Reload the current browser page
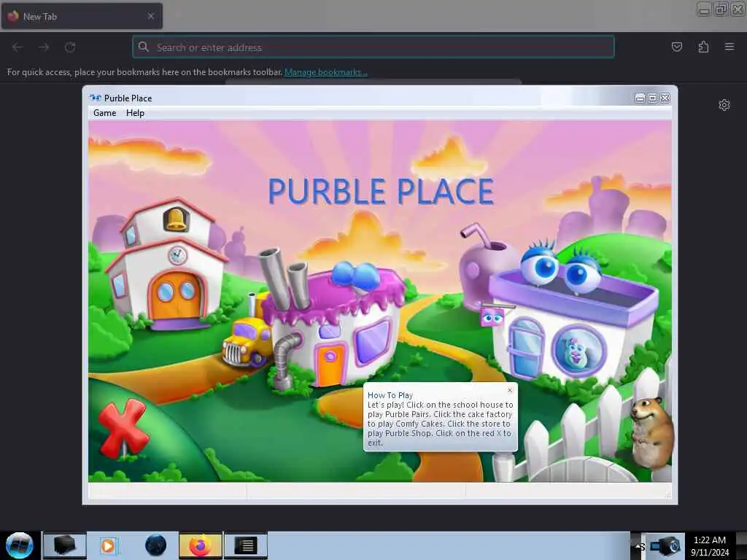 point(70,47)
